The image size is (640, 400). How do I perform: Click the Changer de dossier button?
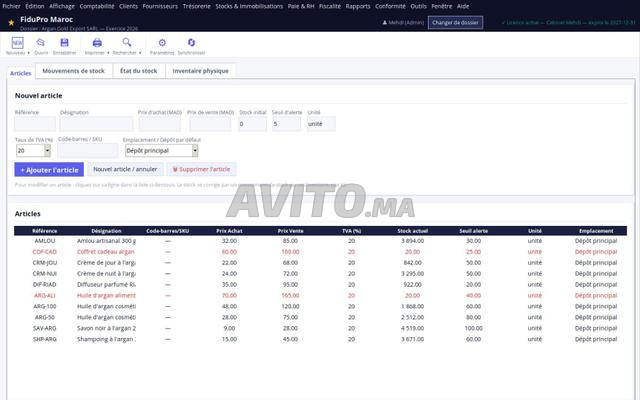coord(455,22)
